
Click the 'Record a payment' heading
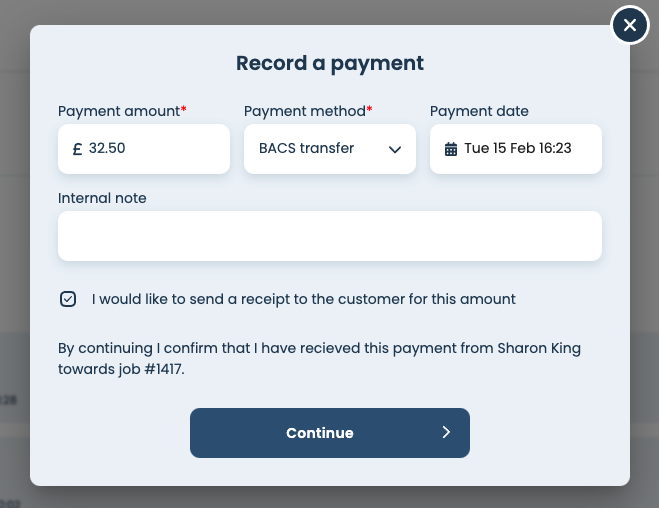[330, 64]
